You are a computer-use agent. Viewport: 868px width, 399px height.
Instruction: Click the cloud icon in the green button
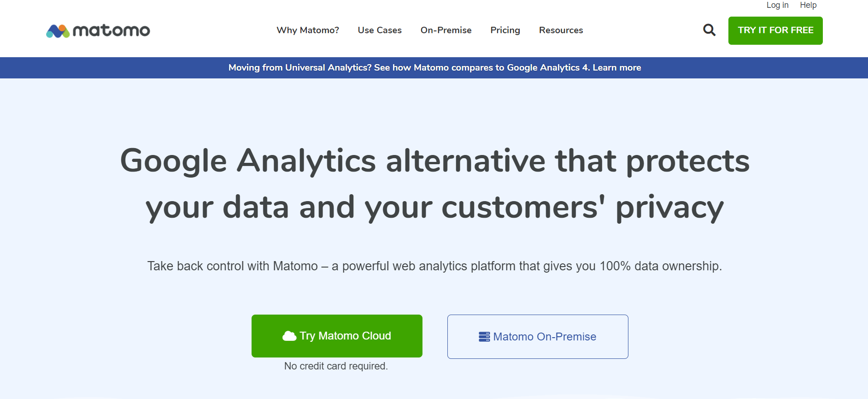(x=289, y=336)
